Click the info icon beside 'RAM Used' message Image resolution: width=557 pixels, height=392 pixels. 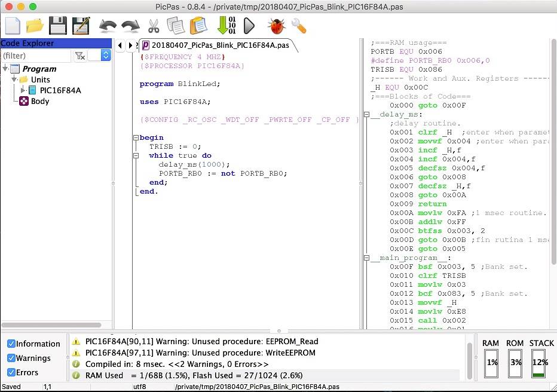[76, 376]
